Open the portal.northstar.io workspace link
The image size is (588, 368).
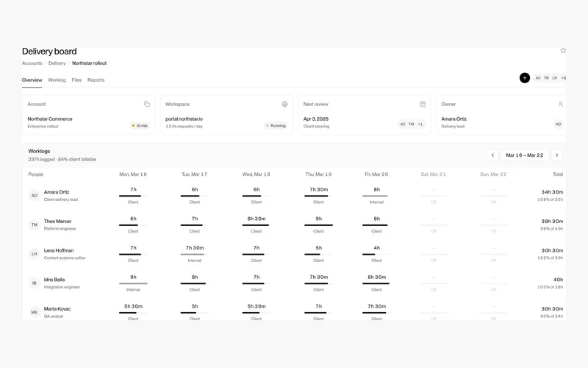tap(184, 118)
